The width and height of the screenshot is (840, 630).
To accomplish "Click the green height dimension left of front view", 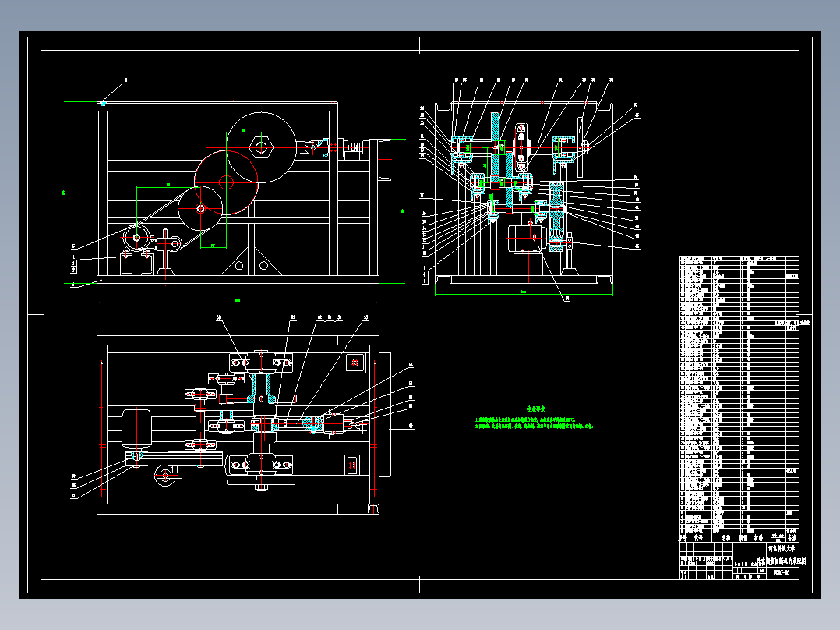I will (x=65, y=192).
